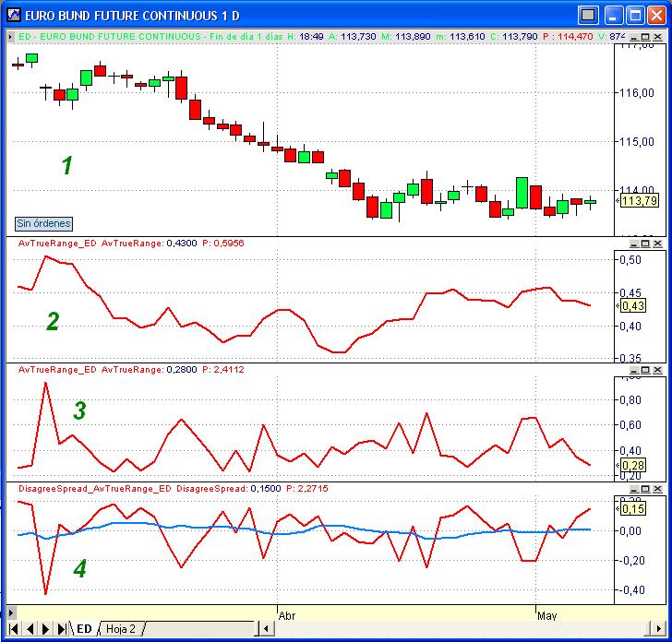Click the splitter beside the sheet tabs
Viewport: 672px width, 642px height.
click(x=258, y=629)
